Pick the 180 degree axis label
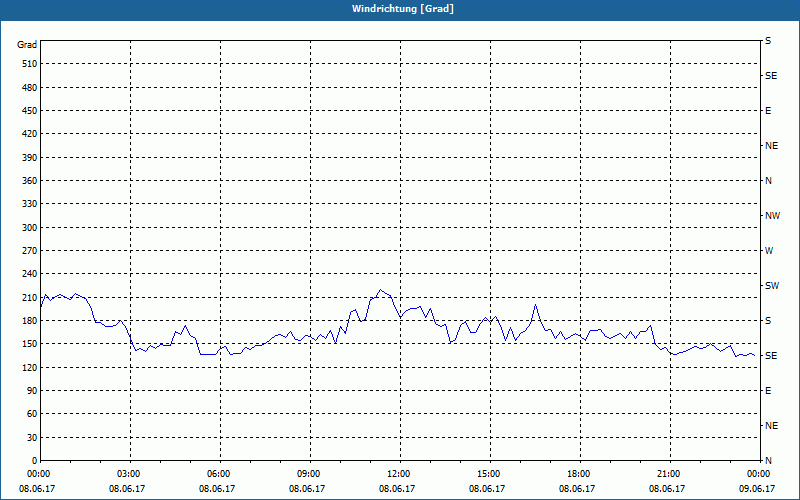 tap(30, 320)
